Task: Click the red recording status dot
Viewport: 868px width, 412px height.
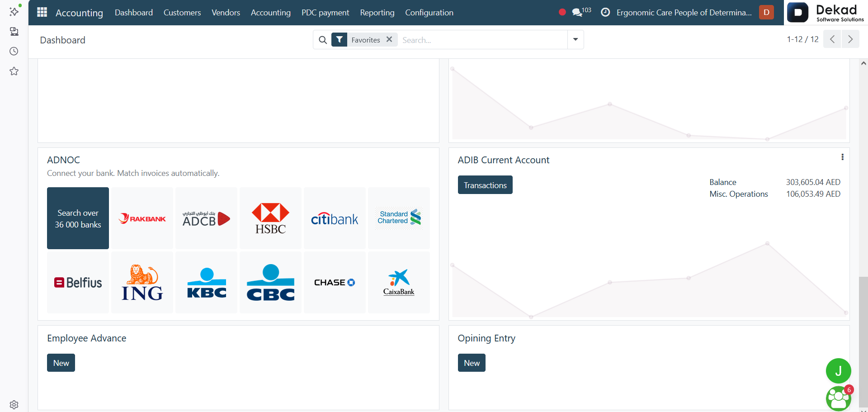Action: point(562,12)
